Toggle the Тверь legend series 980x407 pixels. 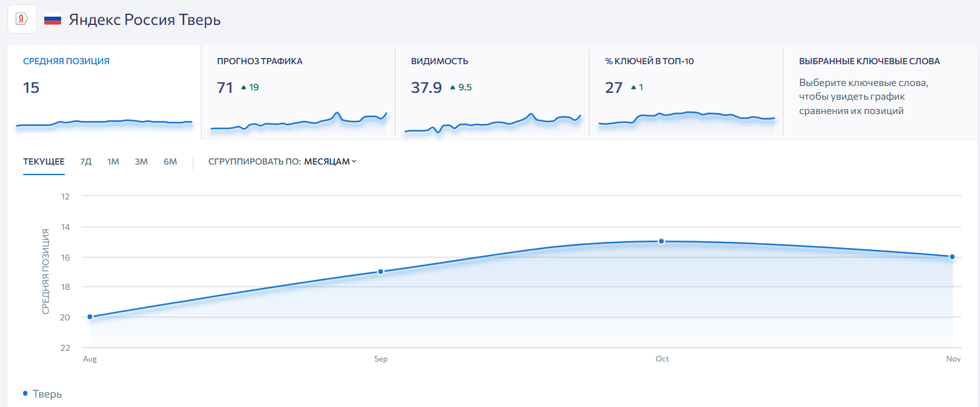[x=42, y=394]
